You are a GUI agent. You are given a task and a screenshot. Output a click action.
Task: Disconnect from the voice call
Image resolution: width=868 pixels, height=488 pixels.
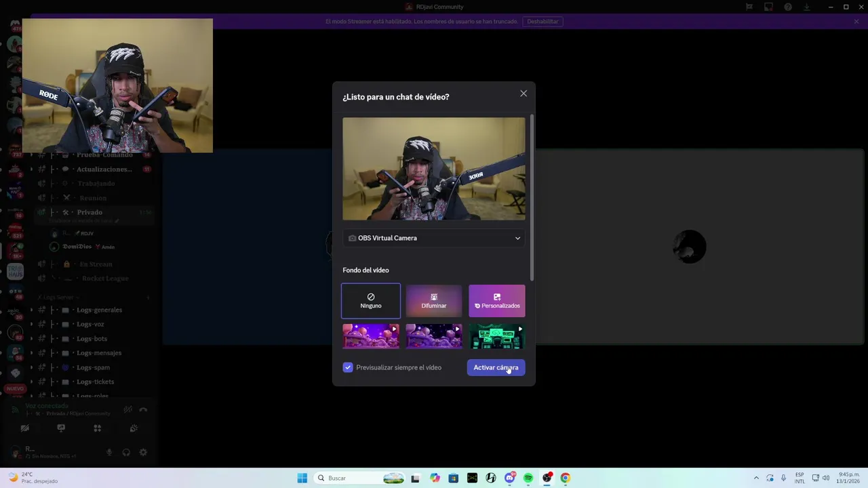point(143,409)
